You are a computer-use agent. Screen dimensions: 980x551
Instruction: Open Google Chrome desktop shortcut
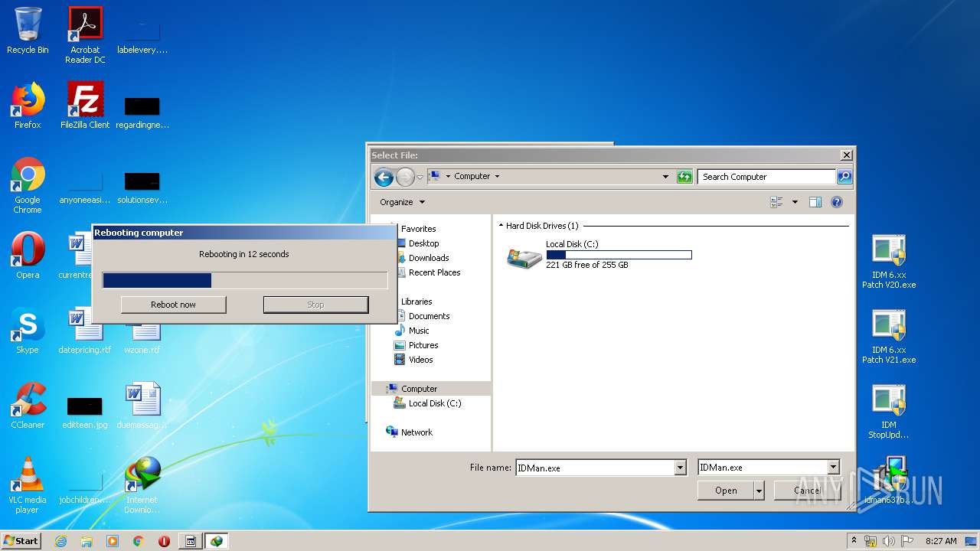pos(28,185)
